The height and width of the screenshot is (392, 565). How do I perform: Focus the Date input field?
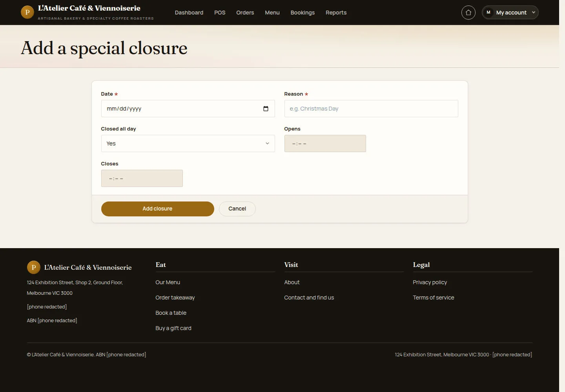point(188,109)
